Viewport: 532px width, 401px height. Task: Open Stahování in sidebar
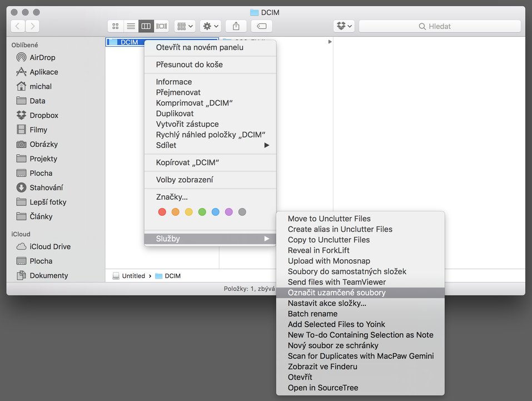pos(39,187)
